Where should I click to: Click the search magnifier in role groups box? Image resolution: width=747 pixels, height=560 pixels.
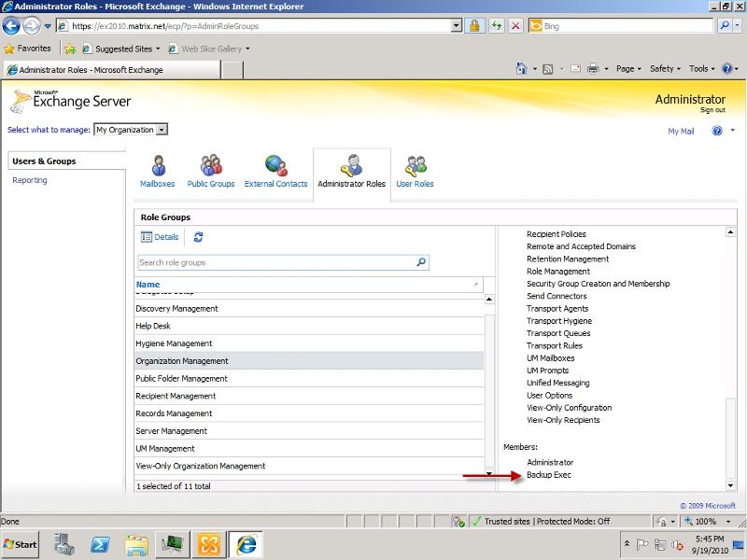click(421, 262)
